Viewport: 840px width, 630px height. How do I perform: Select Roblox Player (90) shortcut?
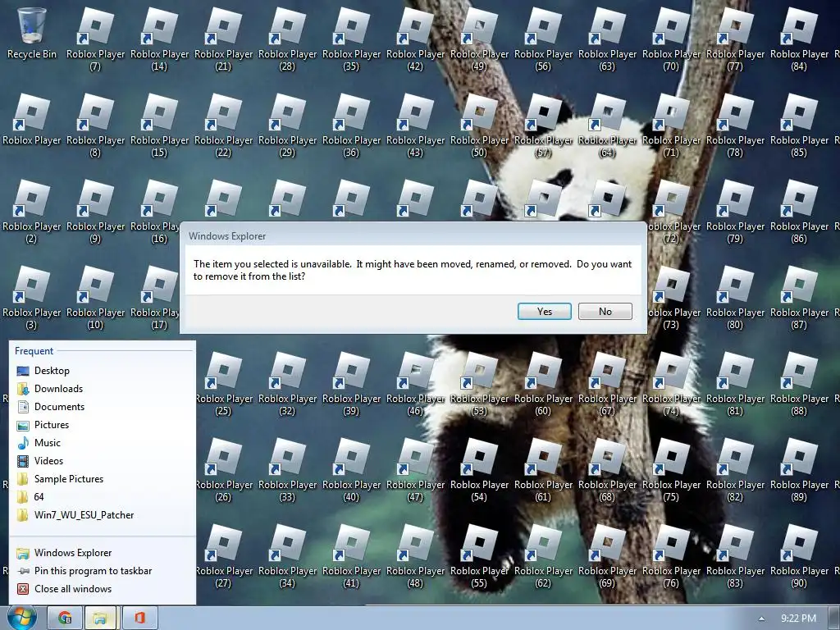(799, 556)
